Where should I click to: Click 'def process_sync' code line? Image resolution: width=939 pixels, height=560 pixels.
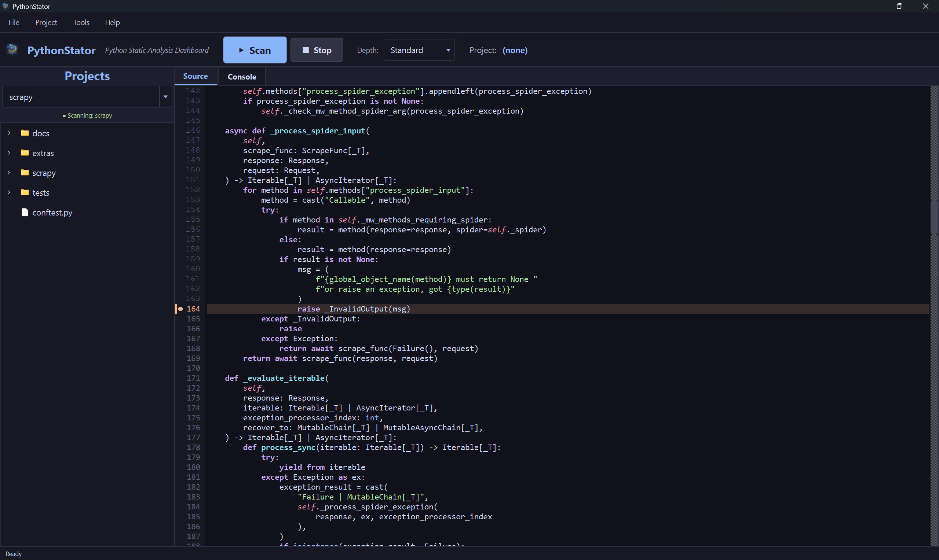click(x=372, y=447)
